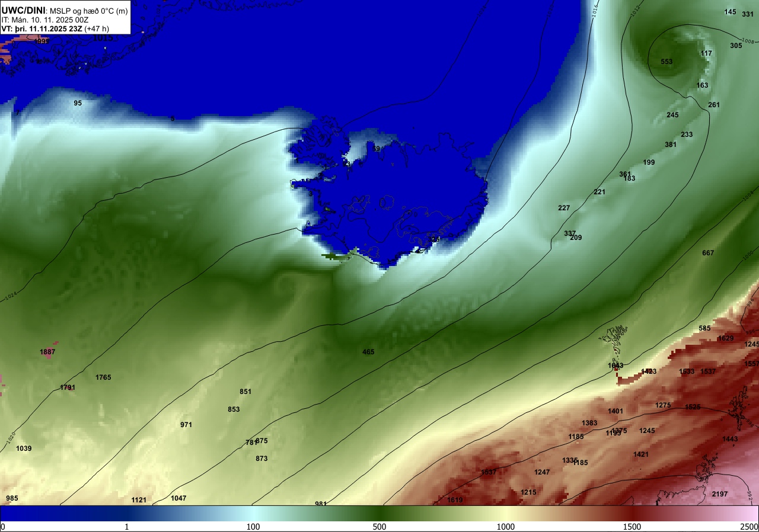
Task: Click the 95 value near Greenland
Action: click(78, 103)
